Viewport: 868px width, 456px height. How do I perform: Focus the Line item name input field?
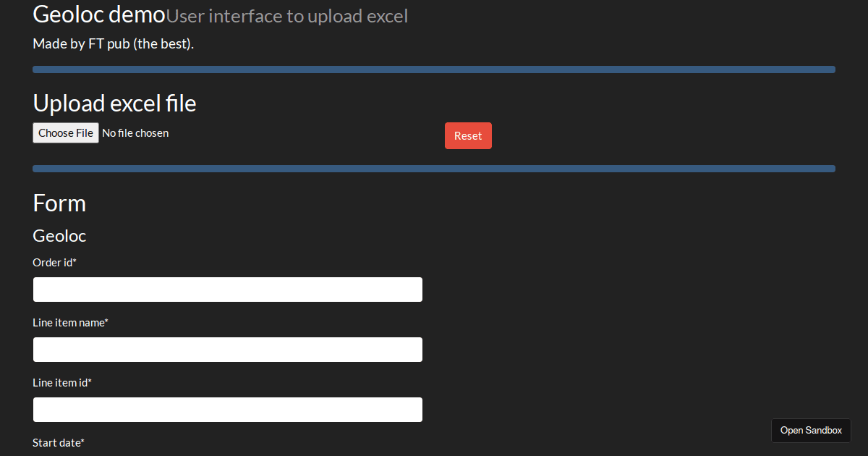pos(227,349)
